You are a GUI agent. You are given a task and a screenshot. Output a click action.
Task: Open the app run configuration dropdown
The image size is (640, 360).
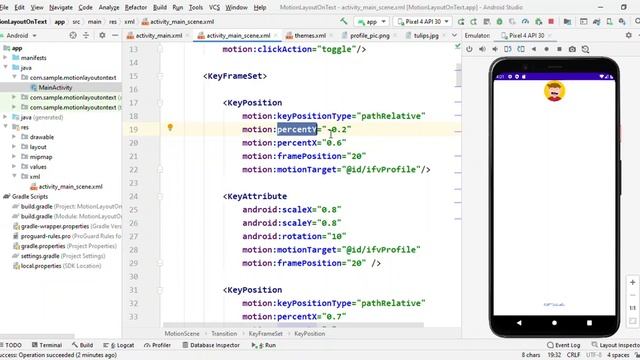(371, 22)
